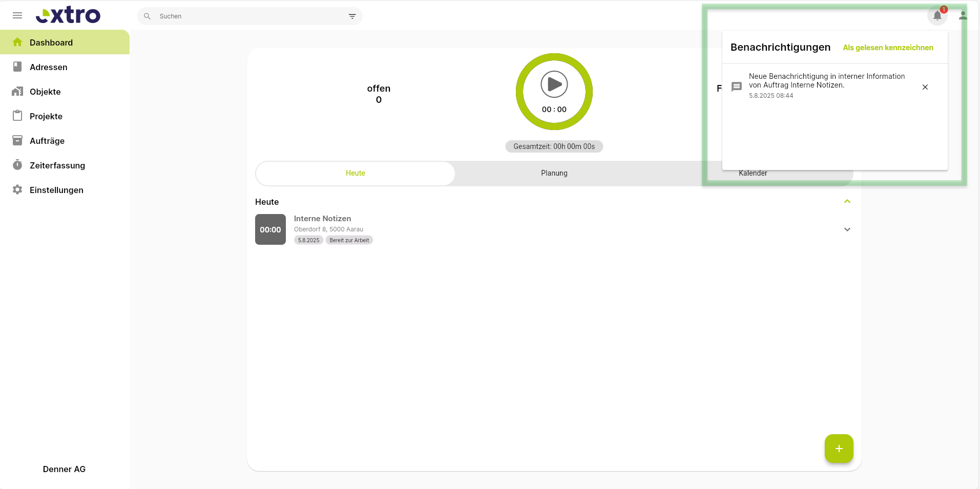
Task: Open Aufträge in sidebar
Action: [65, 140]
